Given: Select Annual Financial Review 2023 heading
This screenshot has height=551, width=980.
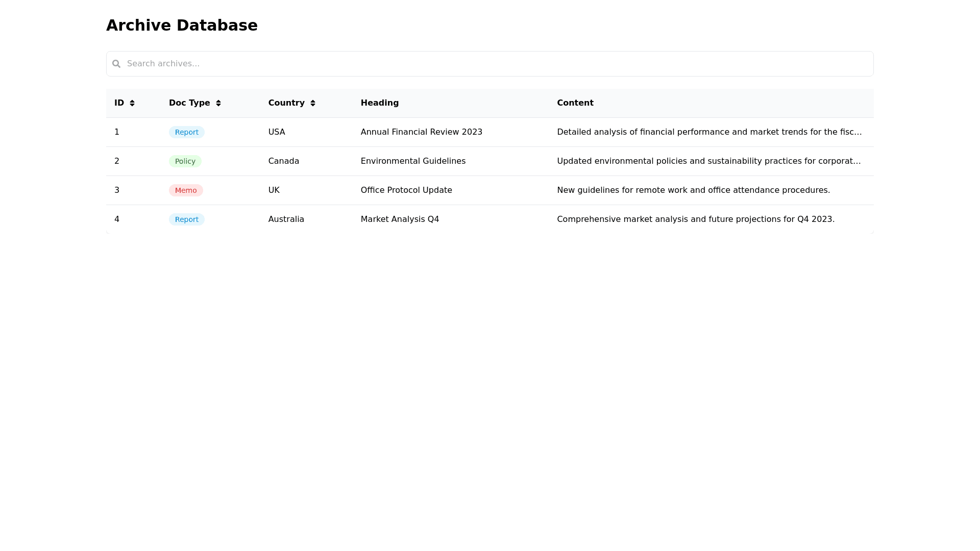Looking at the screenshot, I should [422, 132].
